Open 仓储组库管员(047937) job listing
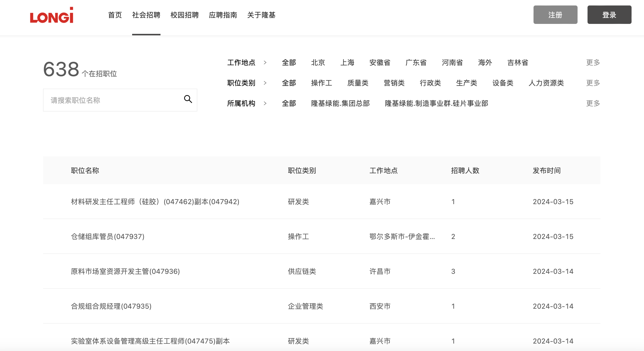644x351 pixels. 107,236
